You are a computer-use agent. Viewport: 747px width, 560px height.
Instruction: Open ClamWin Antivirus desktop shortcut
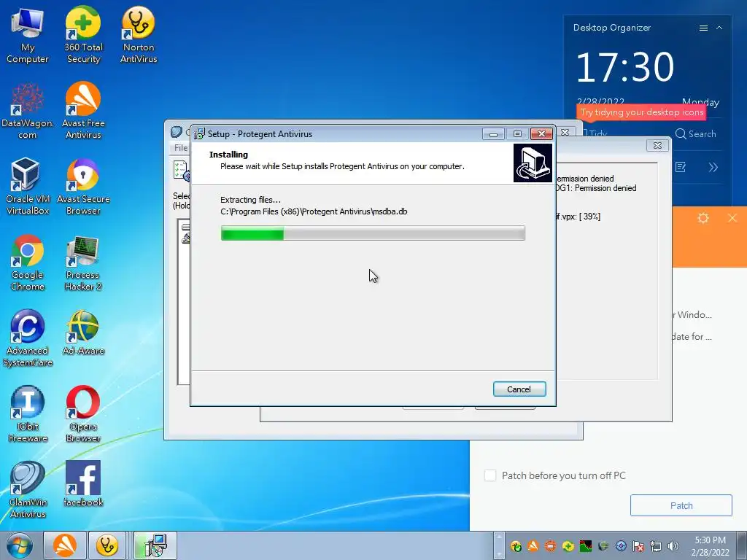[27, 490]
